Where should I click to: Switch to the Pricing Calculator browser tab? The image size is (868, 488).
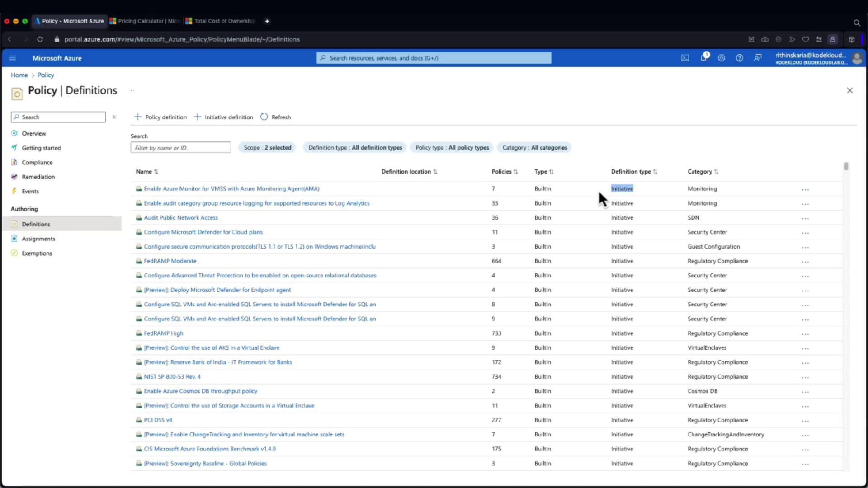[x=145, y=21]
